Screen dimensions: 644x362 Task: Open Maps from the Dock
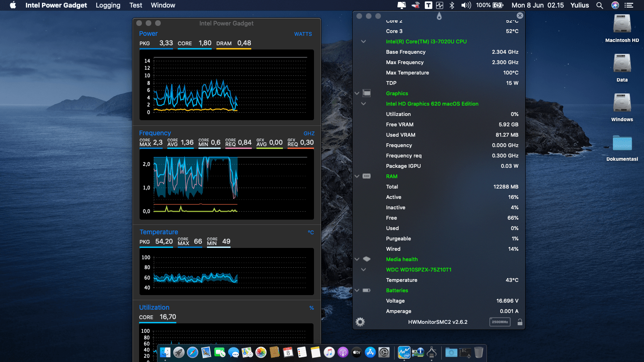(247, 352)
